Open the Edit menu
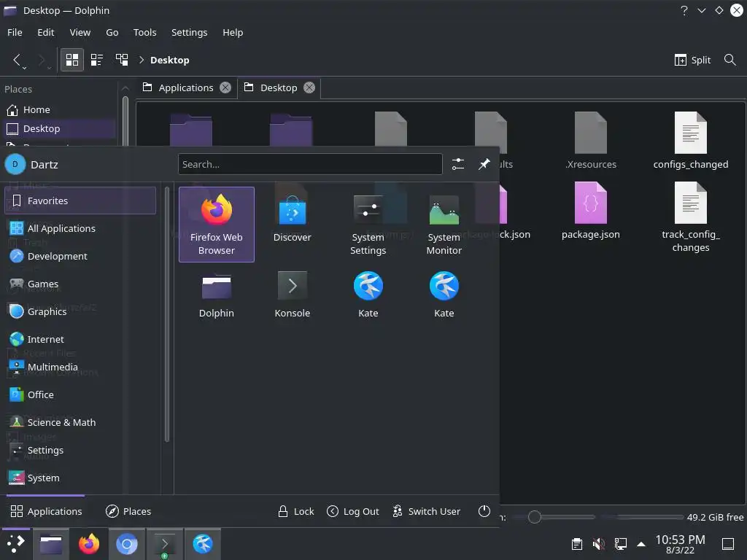 pos(46,32)
